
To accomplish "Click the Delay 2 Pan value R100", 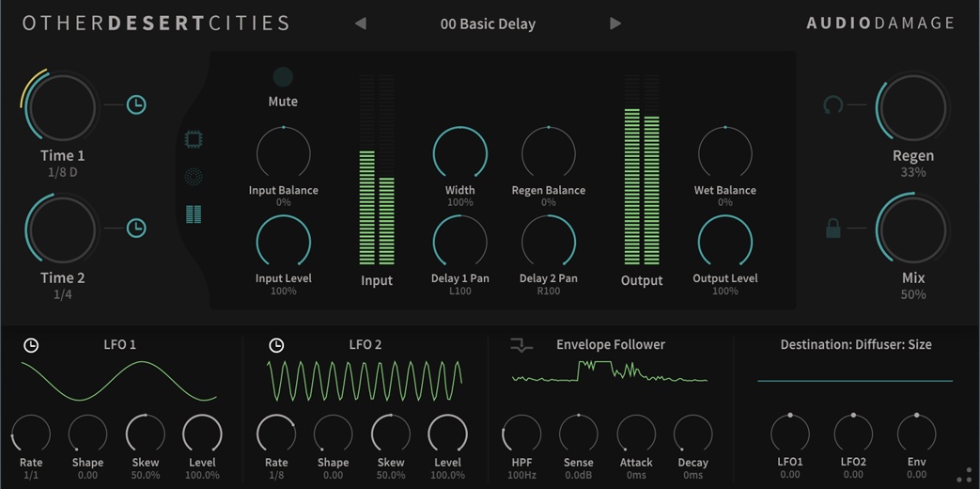I will pyautogui.click(x=549, y=291).
